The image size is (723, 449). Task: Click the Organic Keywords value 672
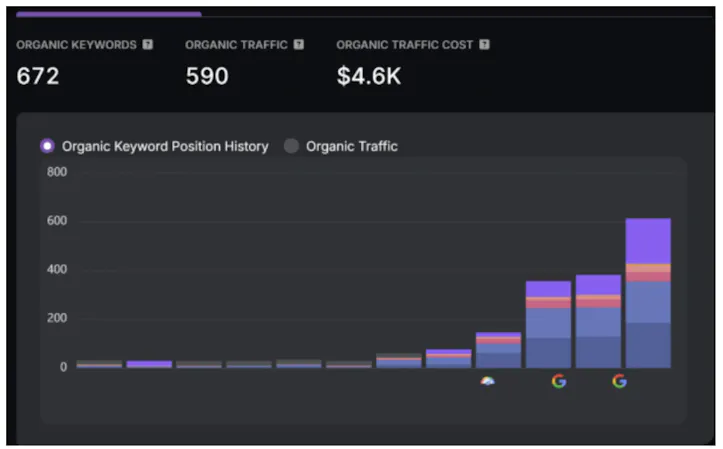click(x=38, y=76)
